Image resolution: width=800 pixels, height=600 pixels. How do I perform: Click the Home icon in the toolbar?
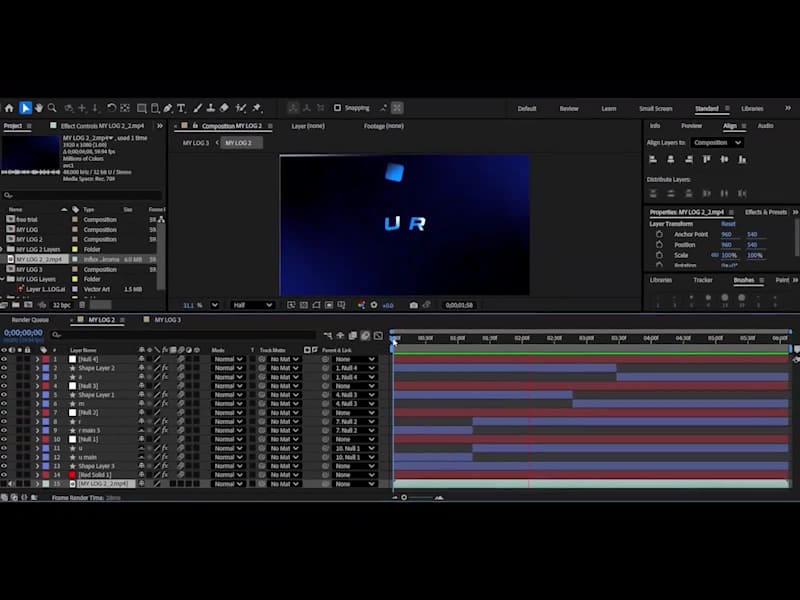9,108
